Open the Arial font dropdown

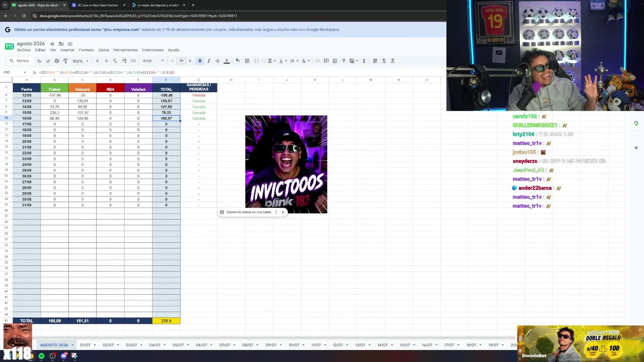153,61
